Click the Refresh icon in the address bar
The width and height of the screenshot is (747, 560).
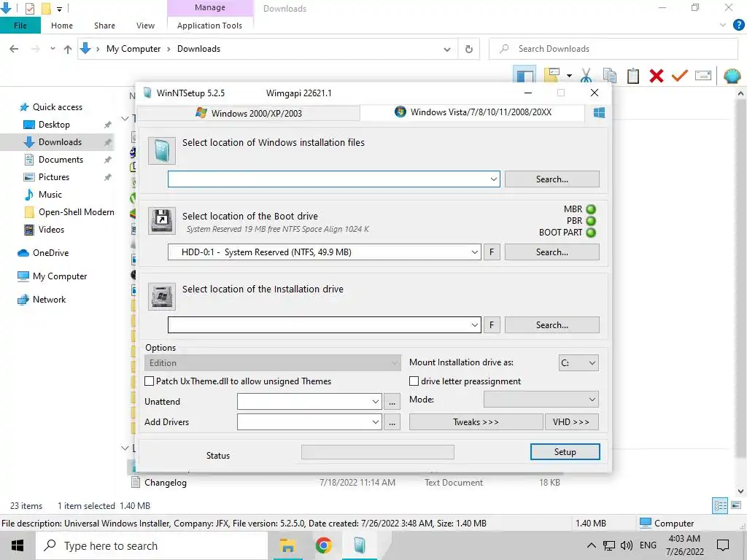coord(469,49)
